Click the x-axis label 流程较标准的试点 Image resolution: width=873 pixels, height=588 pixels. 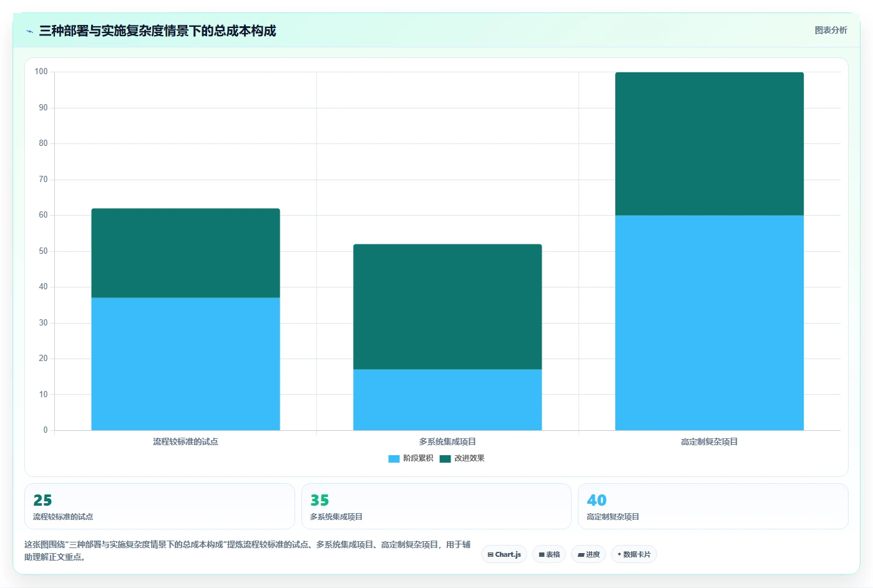click(x=185, y=441)
